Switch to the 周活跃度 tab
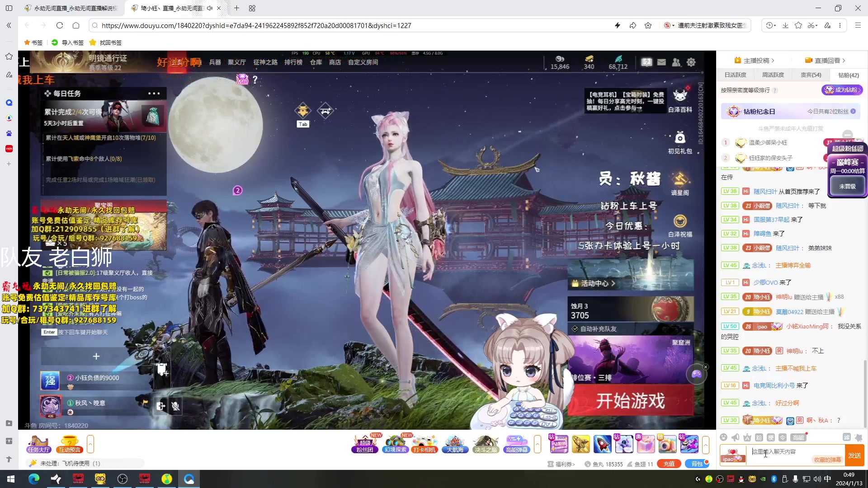Viewport: 868px width, 488px height. 773,75
